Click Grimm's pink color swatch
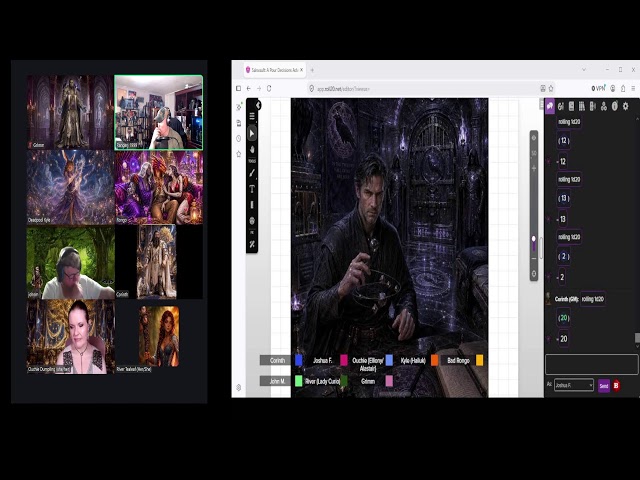This screenshot has width=640, height=480. [x=389, y=381]
